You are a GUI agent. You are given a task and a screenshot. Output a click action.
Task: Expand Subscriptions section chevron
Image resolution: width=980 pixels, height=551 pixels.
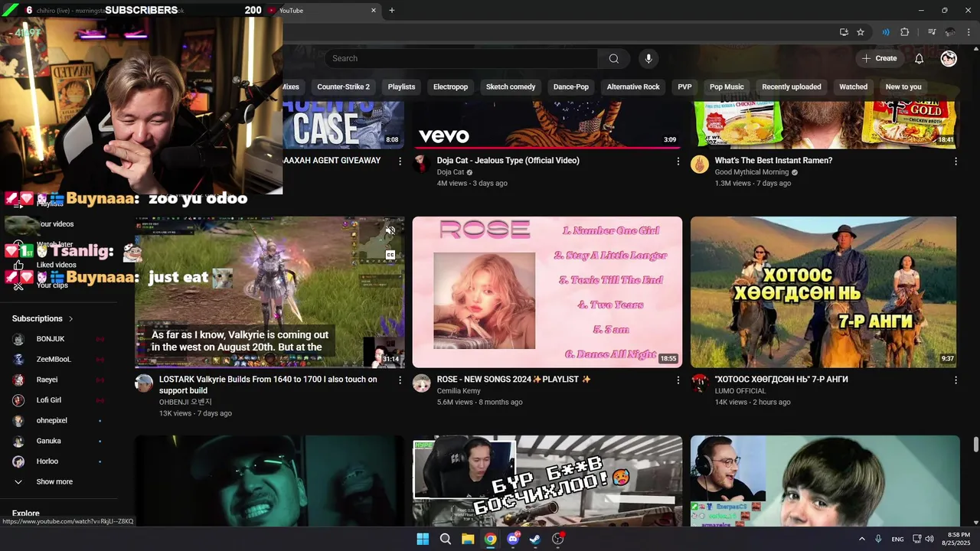(70, 318)
